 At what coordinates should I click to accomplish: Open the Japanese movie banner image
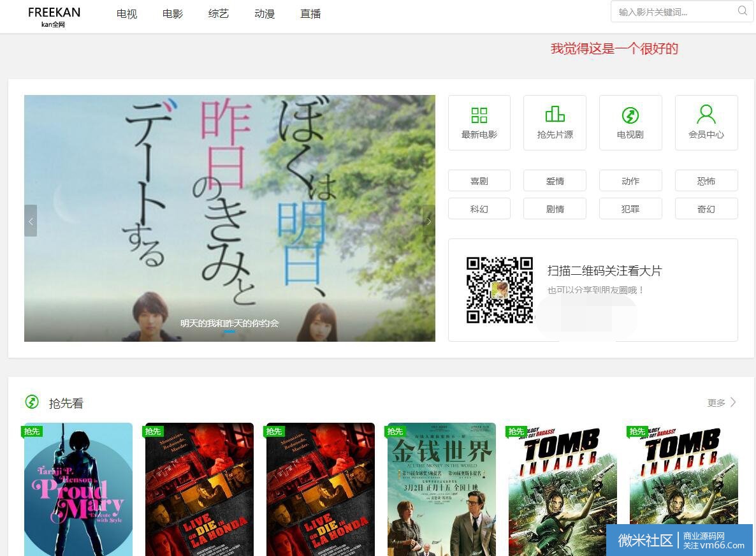pyautogui.click(x=229, y=218)
